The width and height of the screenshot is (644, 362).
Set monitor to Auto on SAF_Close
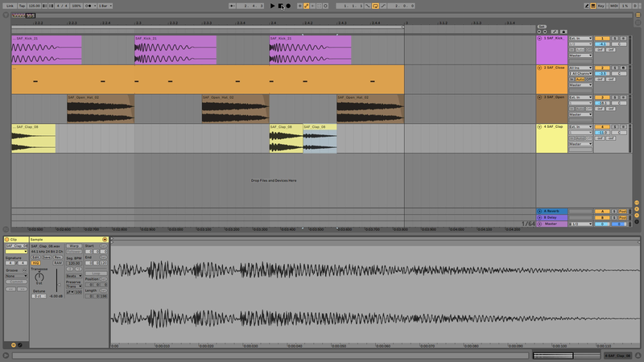pos(580,79)
